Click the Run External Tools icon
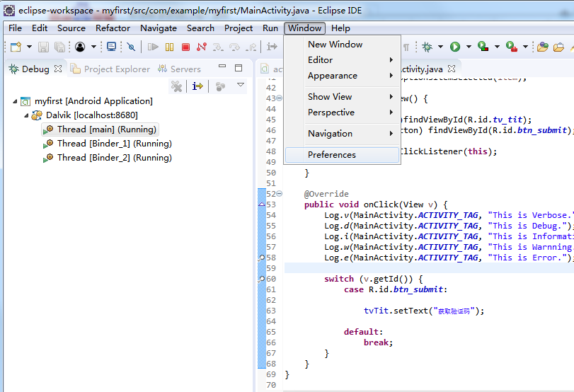574x392 pixels. point(512,47)
